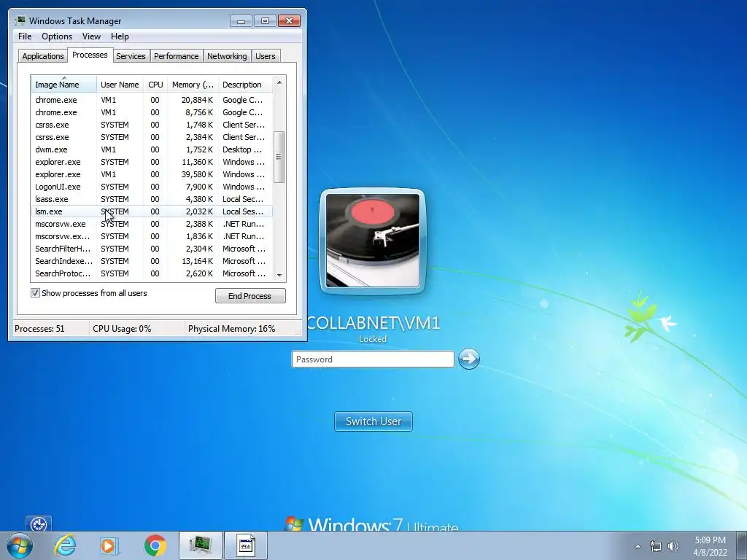This screenshot has height=560, width=747.
Task: Show hidden system tray icons
Action: pos(638,546)
